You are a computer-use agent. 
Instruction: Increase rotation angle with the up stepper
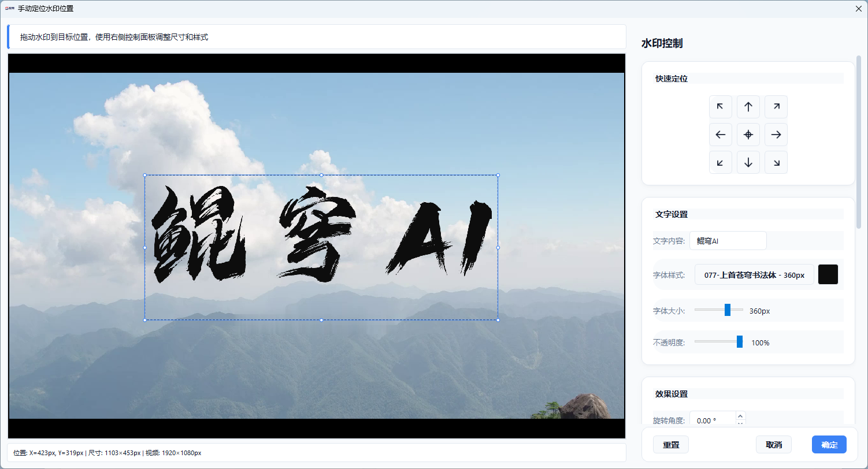click(x=740, y=415)
